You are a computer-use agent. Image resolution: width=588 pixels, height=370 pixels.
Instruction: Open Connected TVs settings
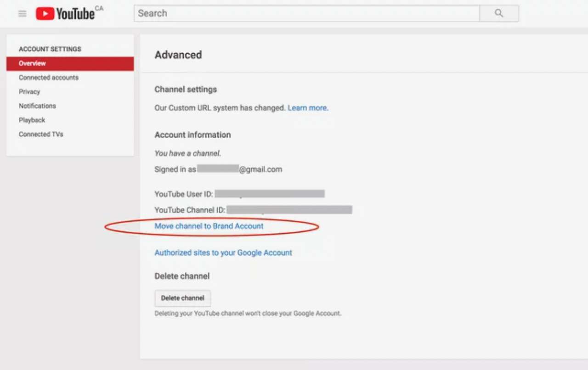coord(41,135)
